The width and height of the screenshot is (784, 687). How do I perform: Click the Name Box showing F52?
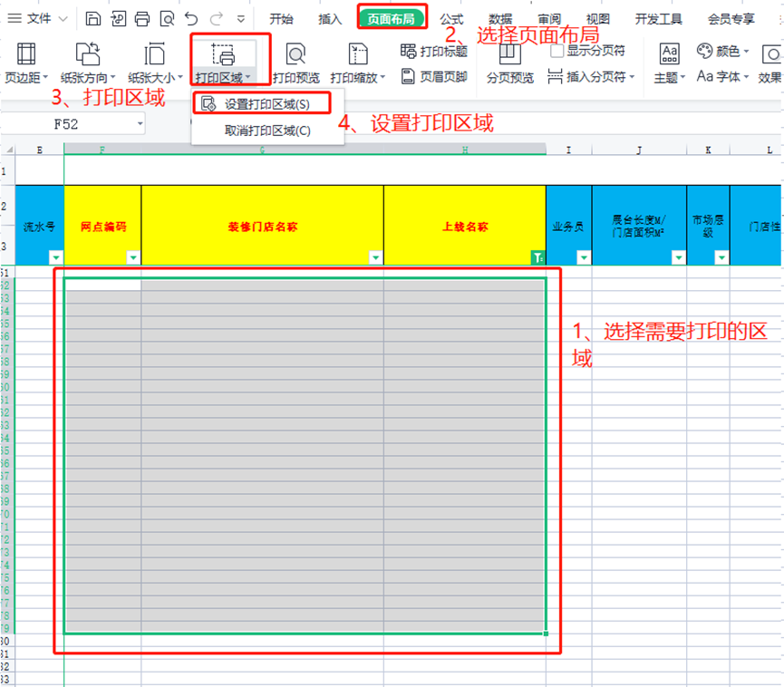tap(66, 124)
